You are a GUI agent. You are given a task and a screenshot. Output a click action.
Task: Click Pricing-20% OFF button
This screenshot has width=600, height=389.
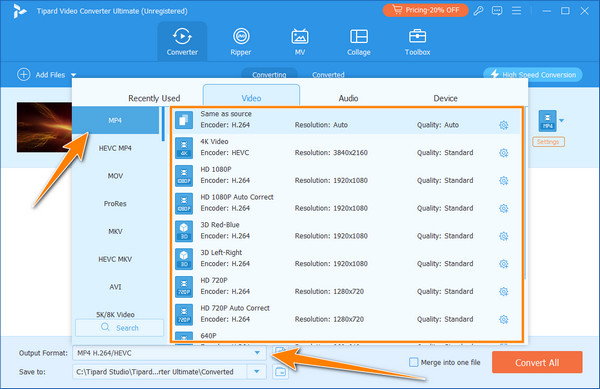426,10
